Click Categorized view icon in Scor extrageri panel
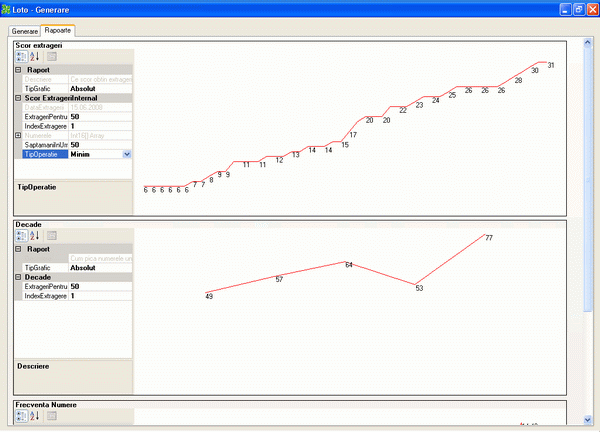Image resolution: width=600 pixels, height=432 pixels. point(22,57)
